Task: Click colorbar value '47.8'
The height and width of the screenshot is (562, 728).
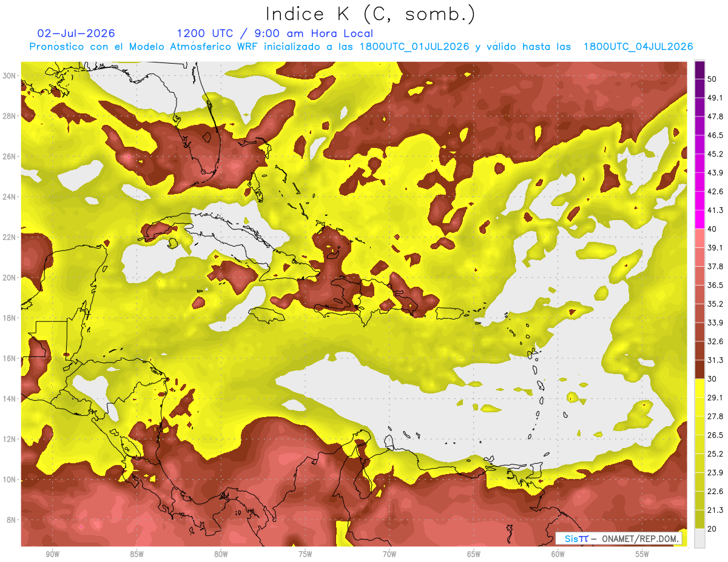Action: (715, 116)
